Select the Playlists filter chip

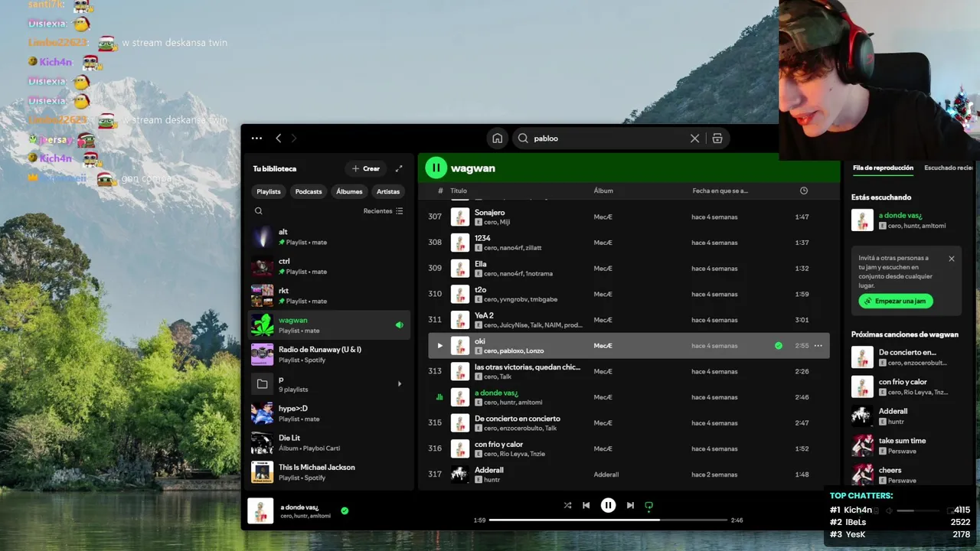pyautogui.click(x=269, y=191)
